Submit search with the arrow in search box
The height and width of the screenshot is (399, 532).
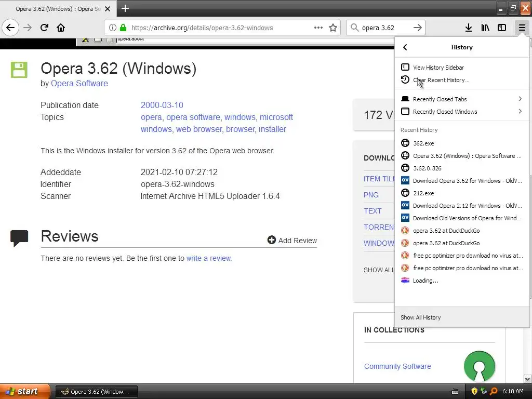click(418, 28)
